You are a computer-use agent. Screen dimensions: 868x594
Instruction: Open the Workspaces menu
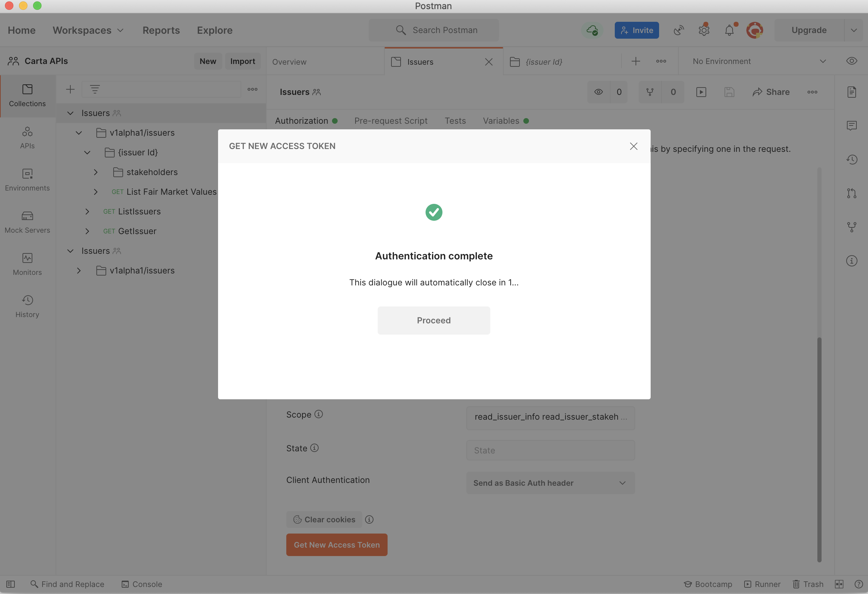88,30
